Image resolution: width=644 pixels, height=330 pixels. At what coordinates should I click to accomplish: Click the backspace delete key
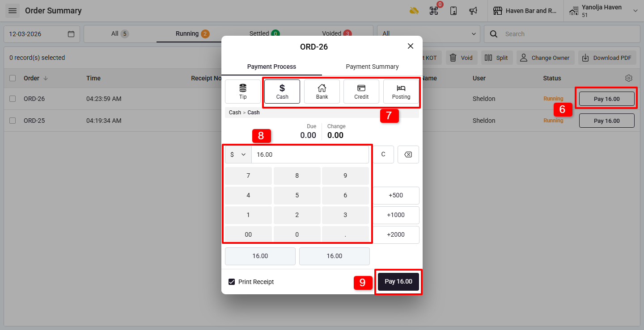click(408, 155)
